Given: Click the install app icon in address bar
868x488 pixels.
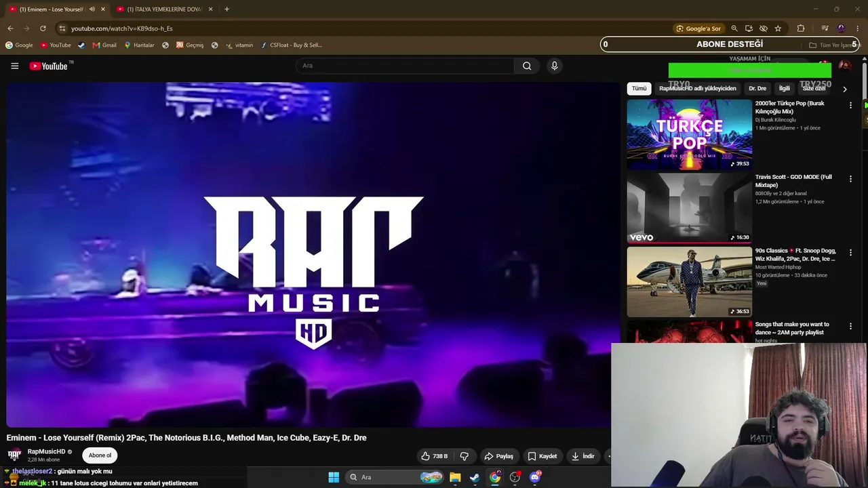Looking at the screenshot, I should pyautogui.click(x=749, y=28).
